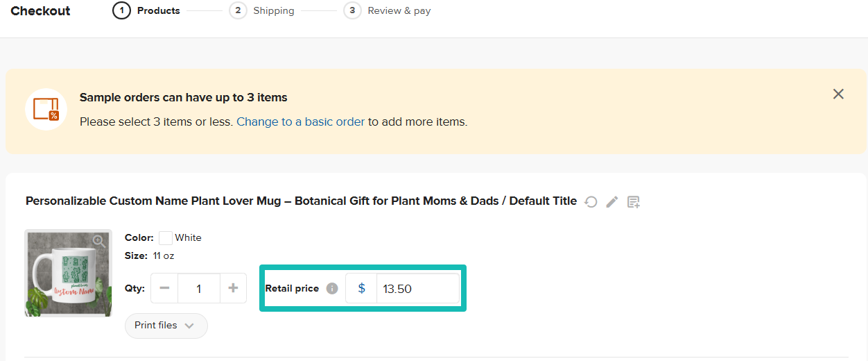
Task: Click the magnifier zoom icon on mug image
Action: [99, 242]
